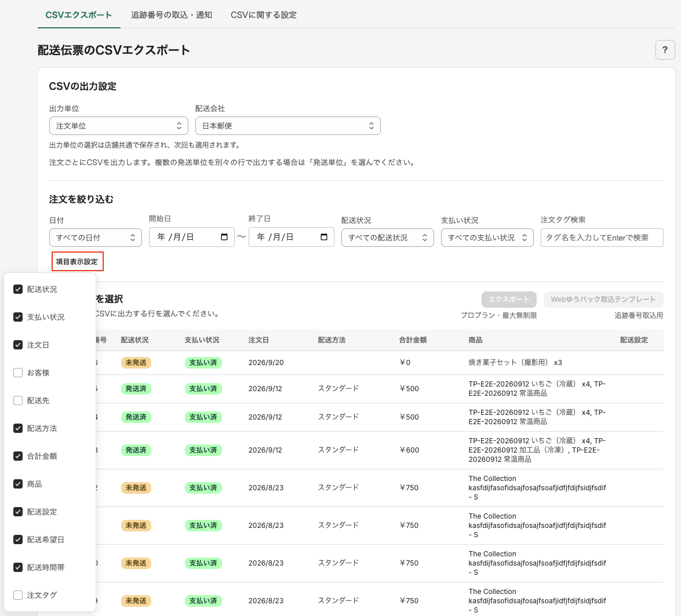Screen dimensions: 681x616
Task: Click the 支払い状況 column header
Action: 202,340
